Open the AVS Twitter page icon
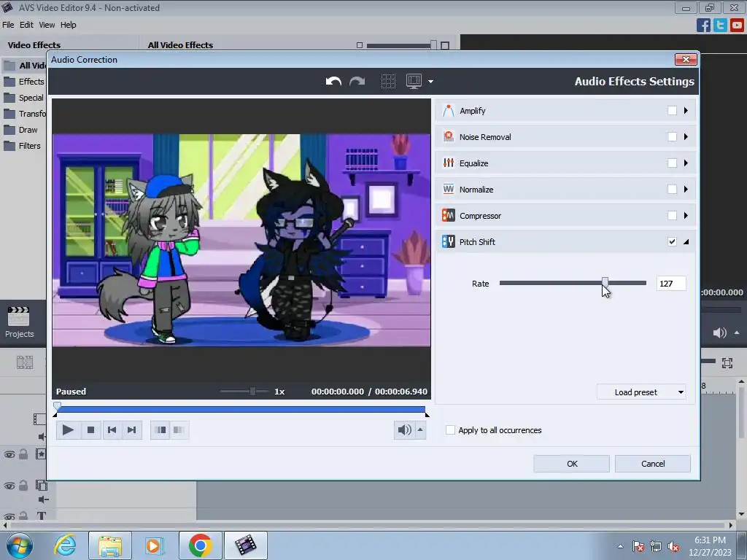747x560 pixels. pos(720,25)
